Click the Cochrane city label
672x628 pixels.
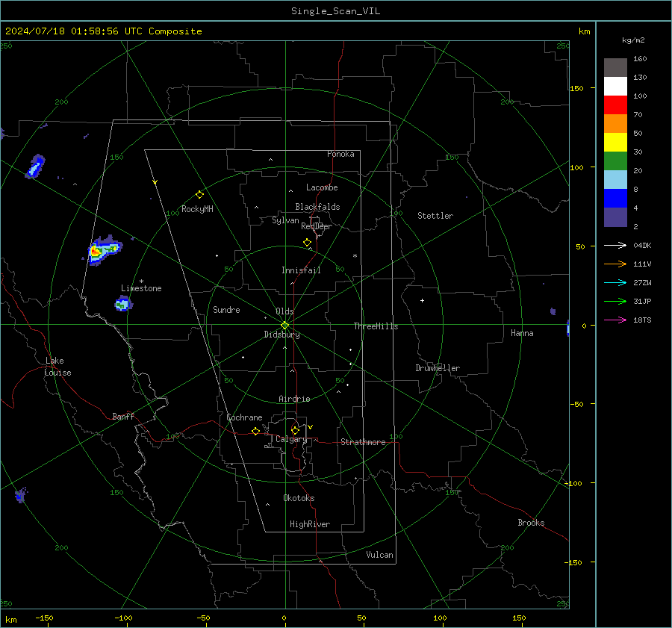pos(244,417)
